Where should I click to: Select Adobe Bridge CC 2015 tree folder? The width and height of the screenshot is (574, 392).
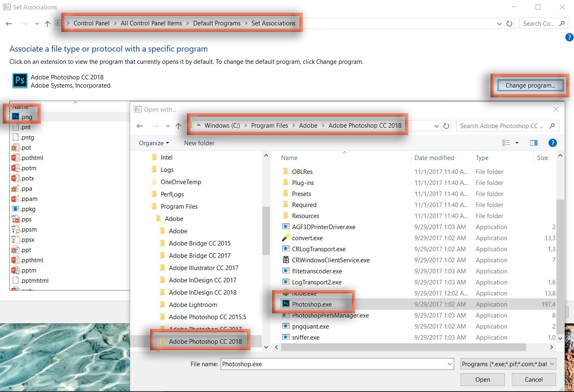(x=200, y=243)
